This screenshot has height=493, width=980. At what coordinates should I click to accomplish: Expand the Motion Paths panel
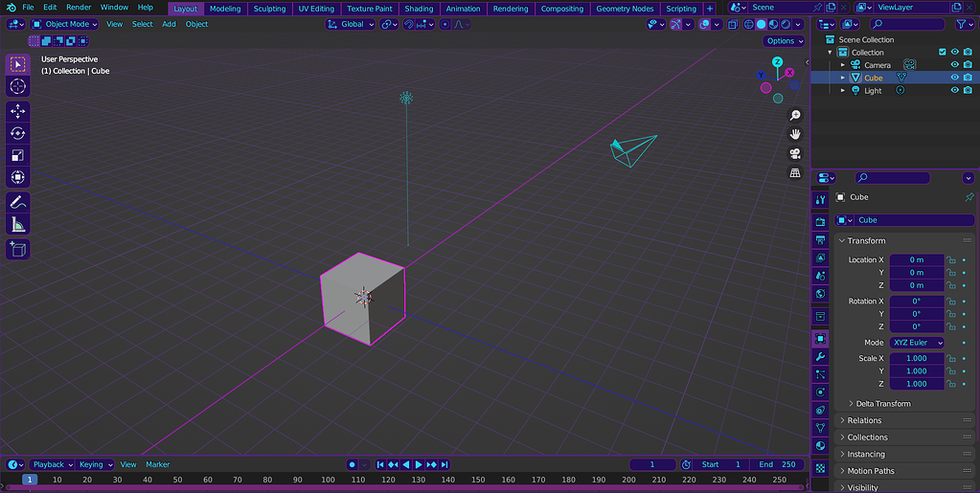coord(905,471)
